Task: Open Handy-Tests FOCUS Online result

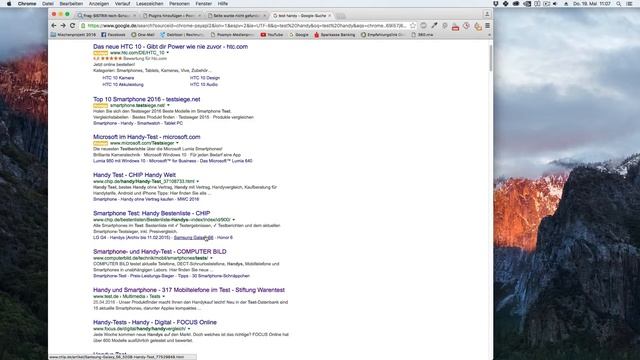Action: (155, 322)
